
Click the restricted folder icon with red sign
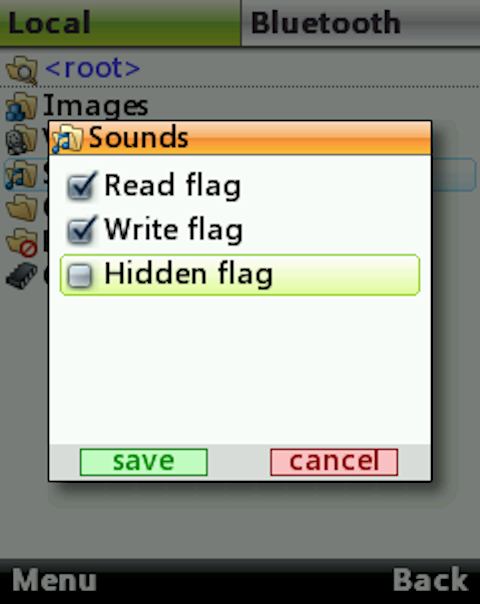(x=22, y=242)
